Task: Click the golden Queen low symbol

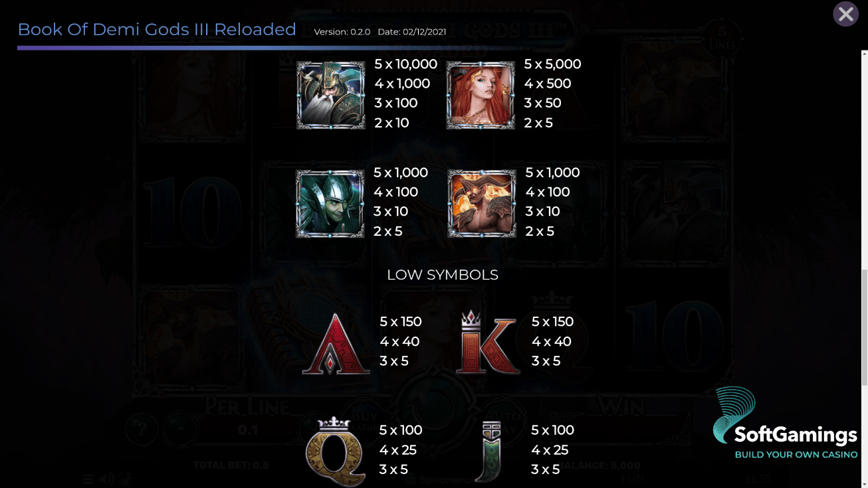Action: click(336, 451)
